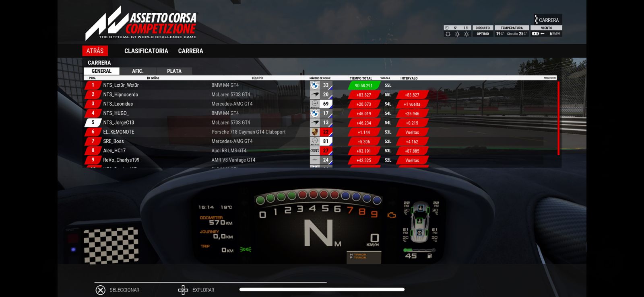
Task: Click Mercedes logo for car 81
Action: 315,141
